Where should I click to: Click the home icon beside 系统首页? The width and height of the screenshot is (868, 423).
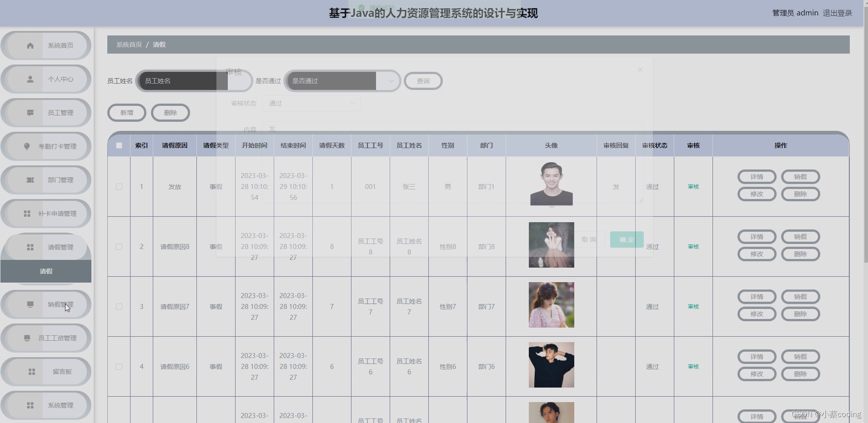[30, 45]
